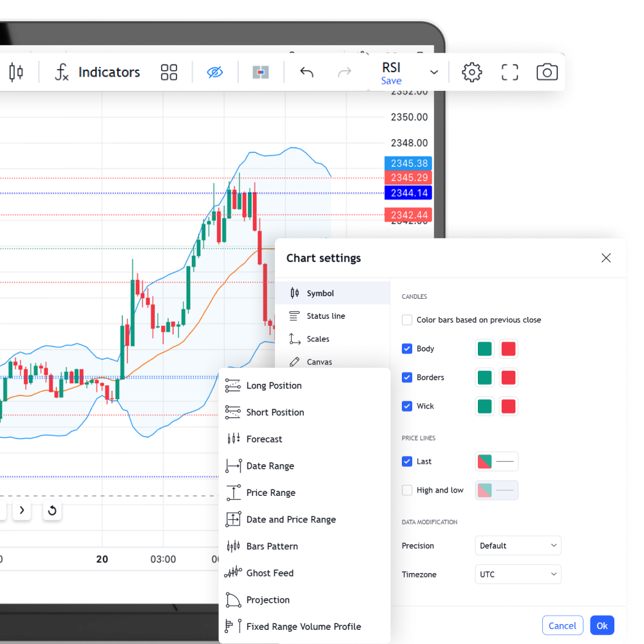Uncheck the Wick checkbox

tap(406, 406)
